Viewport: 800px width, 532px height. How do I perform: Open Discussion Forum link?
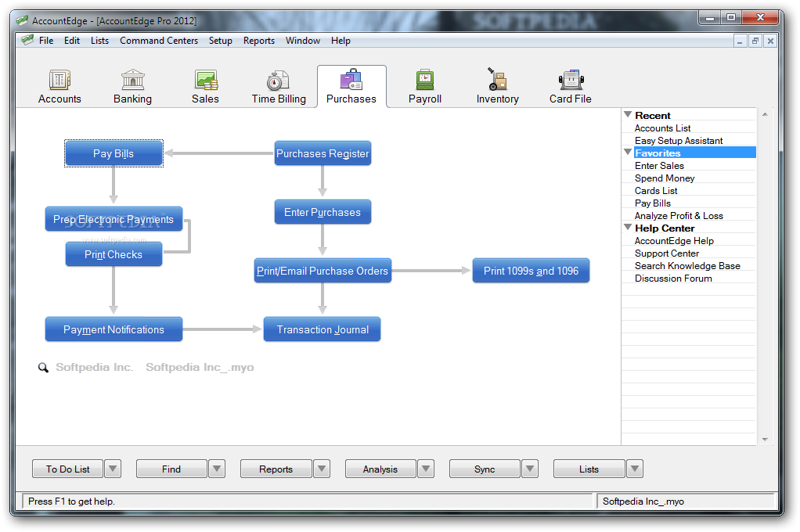(x=673, y=278)
